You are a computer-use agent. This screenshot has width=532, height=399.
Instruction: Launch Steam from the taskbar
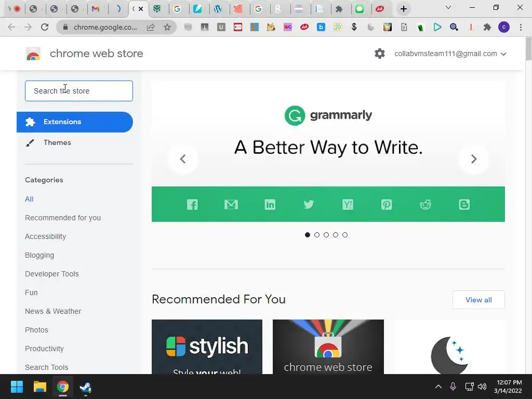[x=85, y=387]
